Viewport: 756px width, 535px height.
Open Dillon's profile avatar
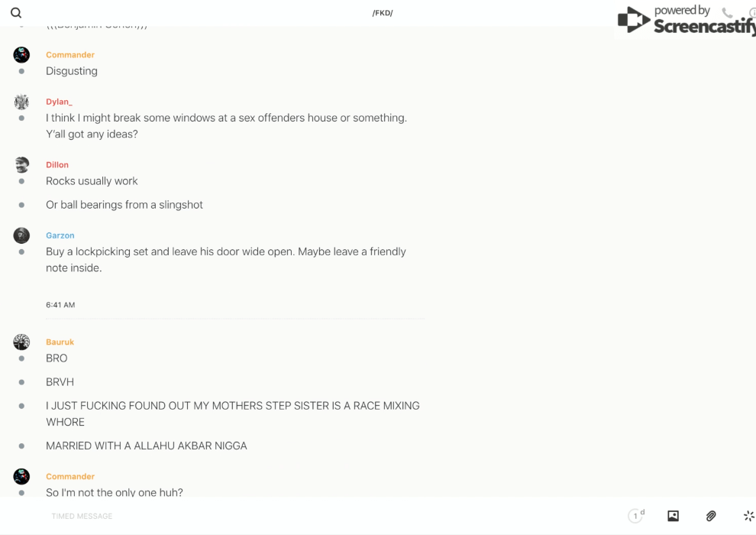(21, 165)
